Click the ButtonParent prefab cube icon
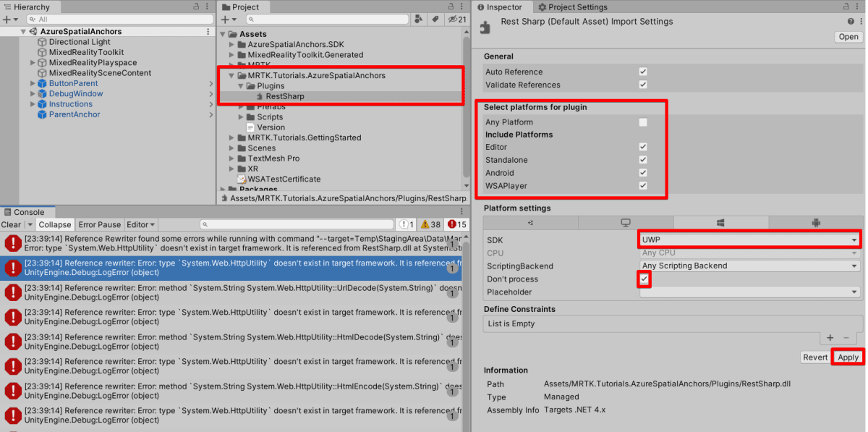 [43, 83]
